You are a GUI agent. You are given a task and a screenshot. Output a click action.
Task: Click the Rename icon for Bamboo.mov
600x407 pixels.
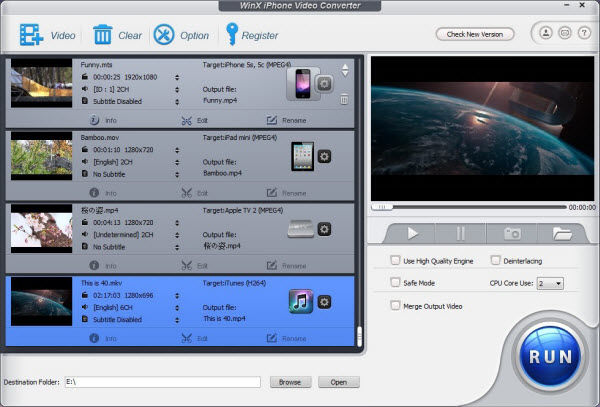coord(272,193)
